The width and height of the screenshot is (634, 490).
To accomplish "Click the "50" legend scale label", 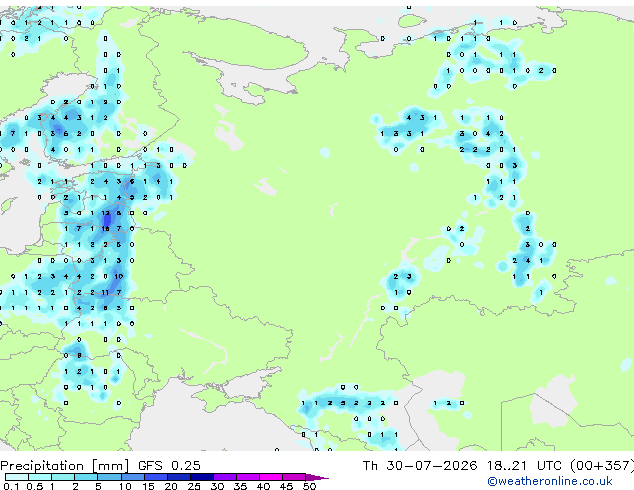I will (x=310, y=486).
